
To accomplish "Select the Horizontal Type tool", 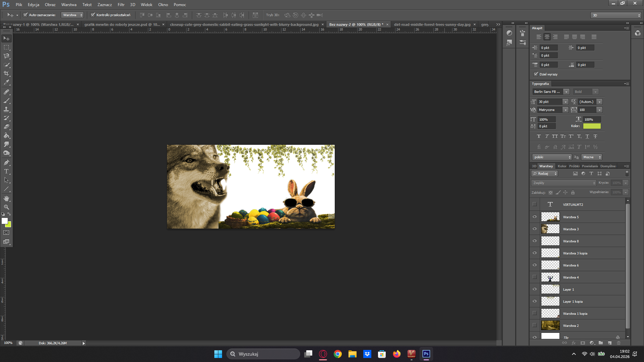I will (x=6, y=171).
